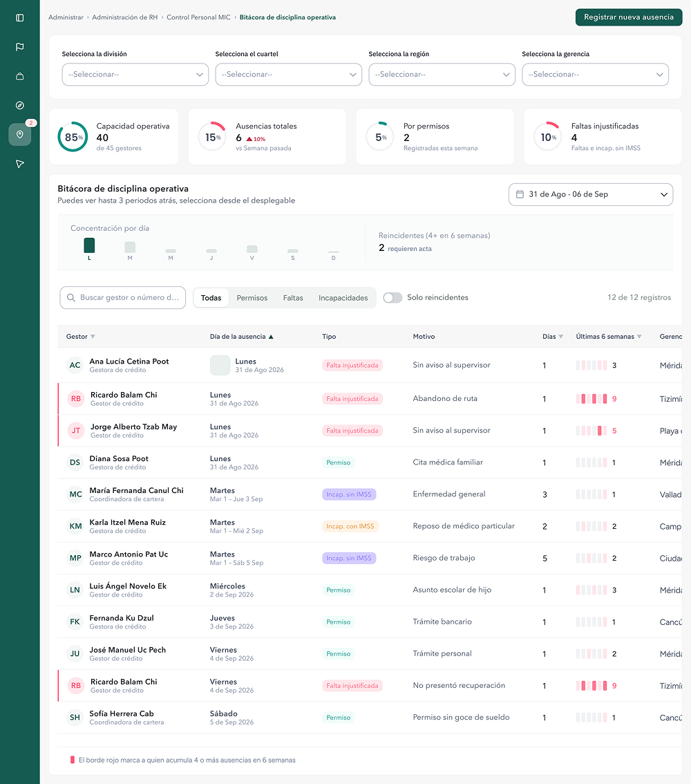
Task: Click the 15% Ausencias totales ring
Action: click(x=212, y=137)
